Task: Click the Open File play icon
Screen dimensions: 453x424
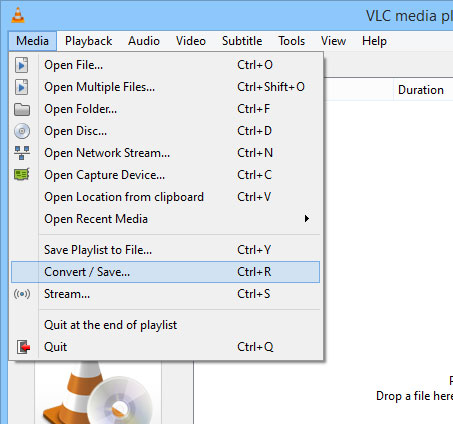Action: coord(21,65)
